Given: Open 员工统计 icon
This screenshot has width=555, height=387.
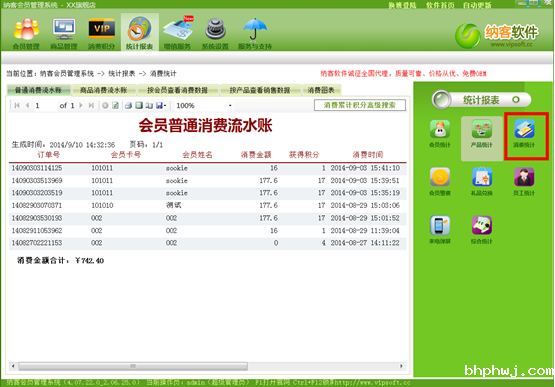Looking at the screenshot, I should point(524,182).
